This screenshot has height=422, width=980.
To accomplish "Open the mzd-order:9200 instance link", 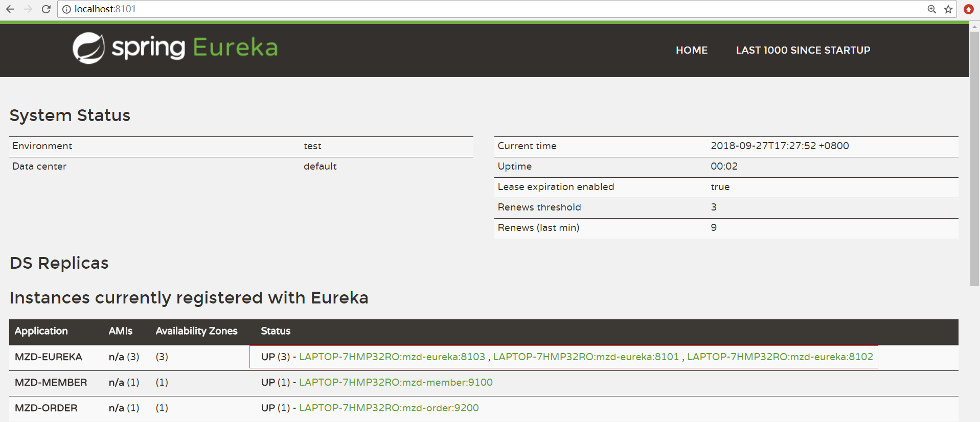I will click(x=389, y=408).
